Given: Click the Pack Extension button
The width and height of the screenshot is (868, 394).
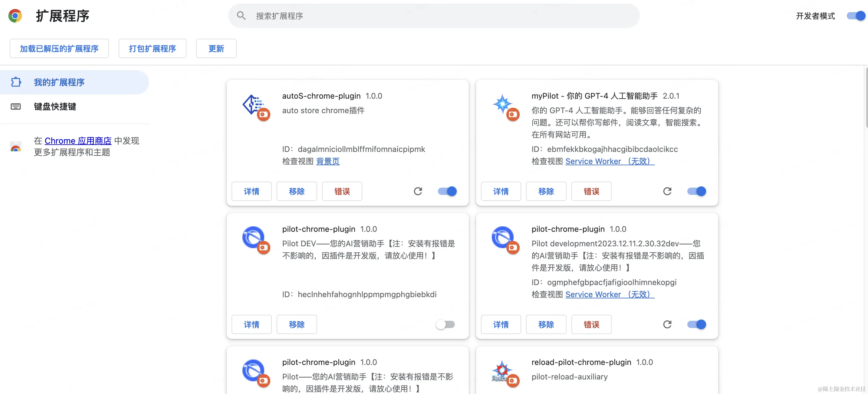Looking at the screenshot, I should coord(152,48).
